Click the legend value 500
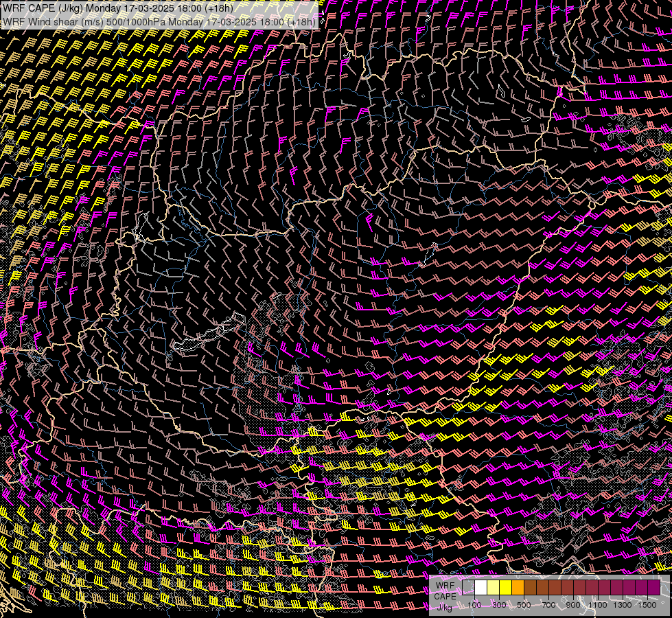 tap(524, 605)
